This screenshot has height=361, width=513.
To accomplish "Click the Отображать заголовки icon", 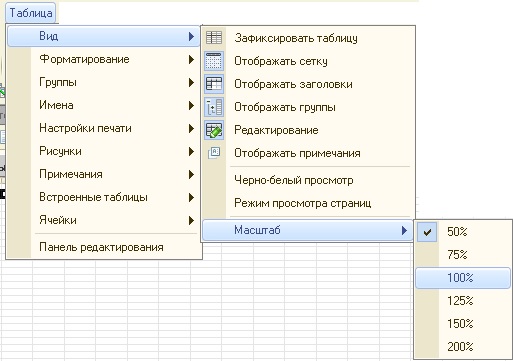I will [x=214, y=84].
